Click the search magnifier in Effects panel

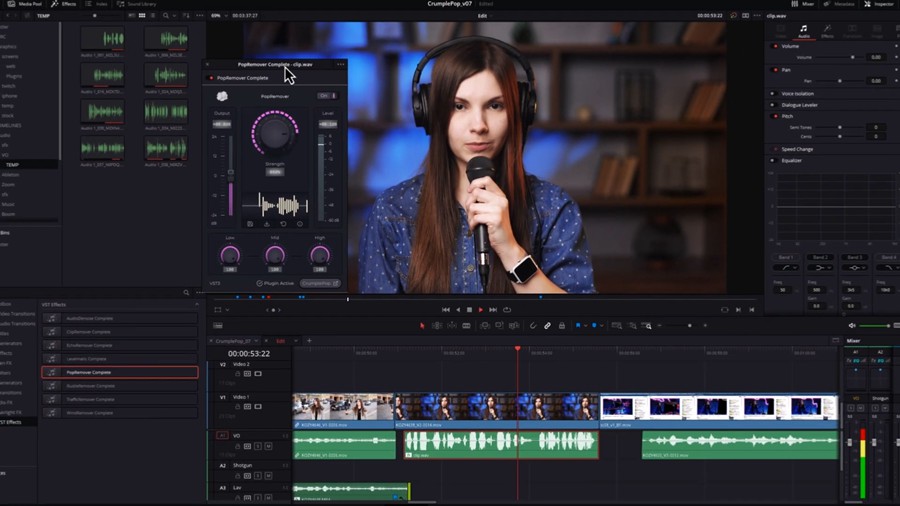click(186, 293)
